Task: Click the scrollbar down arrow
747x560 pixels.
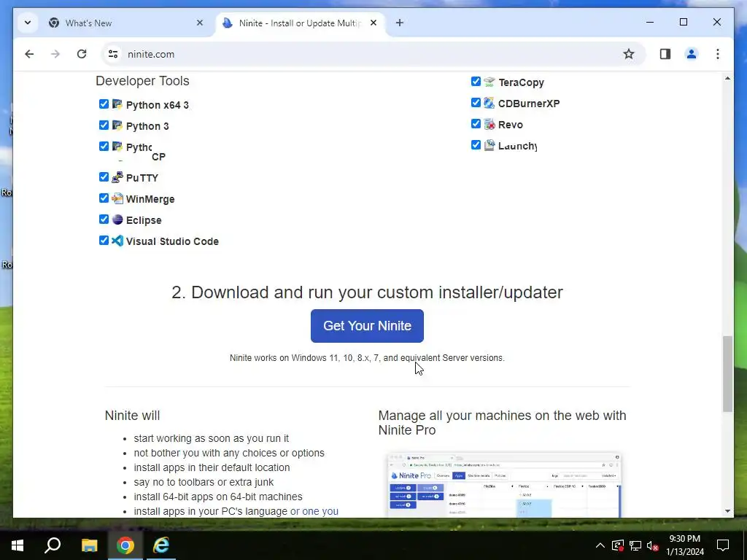Action: (727, 511)
